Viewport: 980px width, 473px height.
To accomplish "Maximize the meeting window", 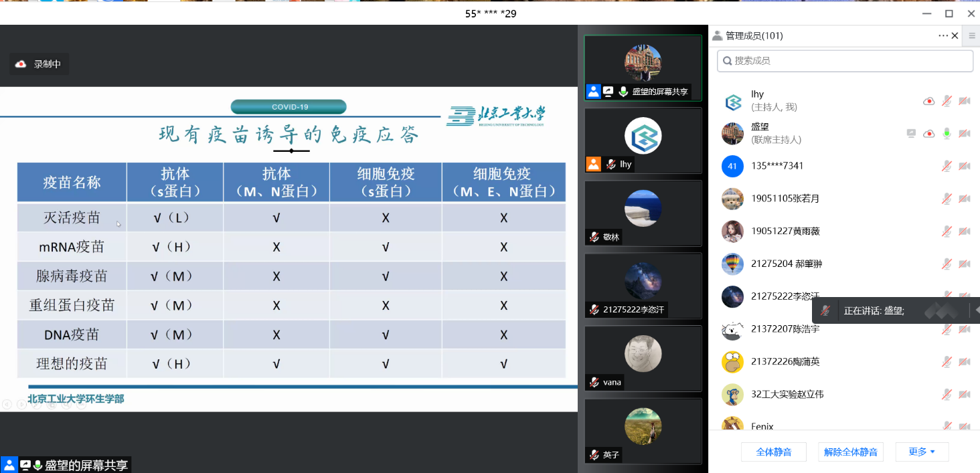I will click(949, 13).
